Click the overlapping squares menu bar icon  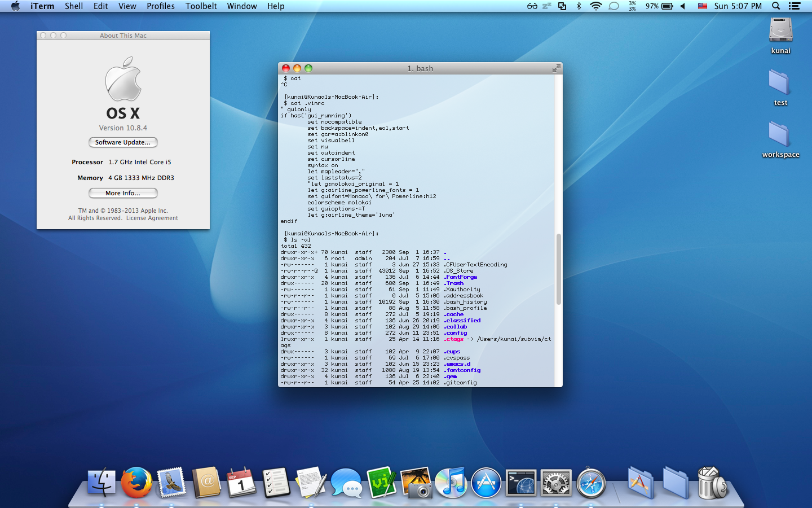click(562, 6)
